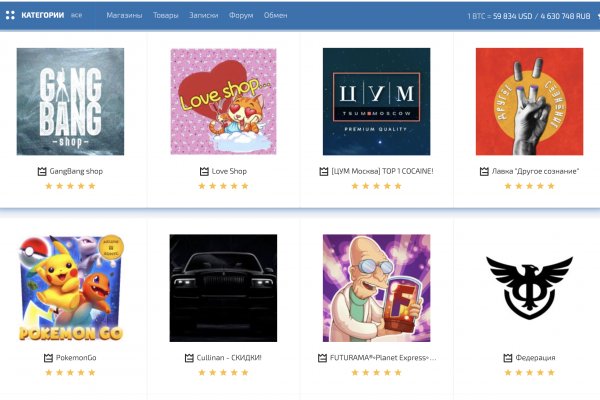The image size is (600, 400).
Task: Click the categories grid icon
Action: (10, 16)
